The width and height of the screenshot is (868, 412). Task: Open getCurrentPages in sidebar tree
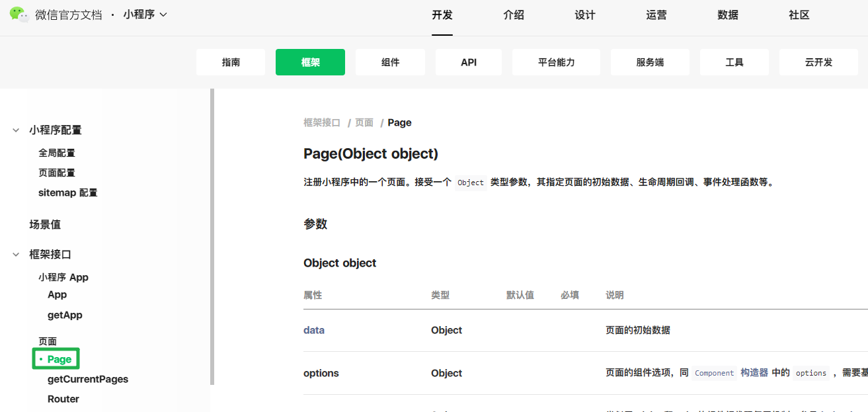(x=88, y=379)
